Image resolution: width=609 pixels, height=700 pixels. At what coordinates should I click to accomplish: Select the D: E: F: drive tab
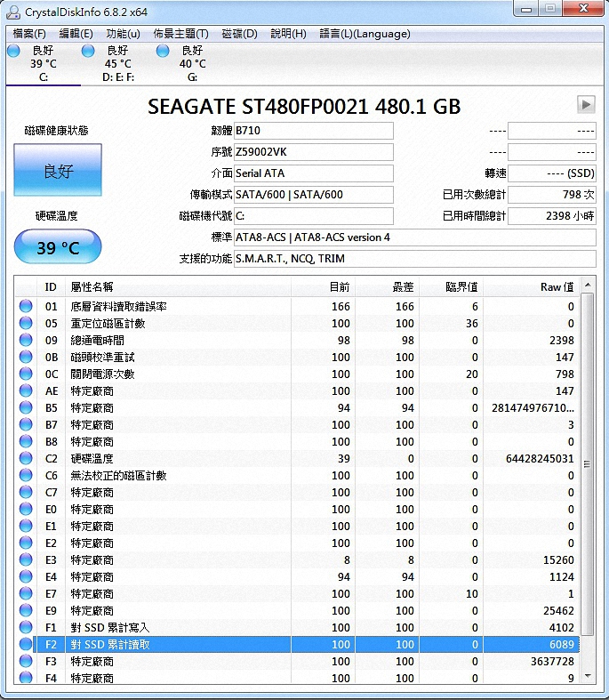pyautogui.click(x=118, y=63)
